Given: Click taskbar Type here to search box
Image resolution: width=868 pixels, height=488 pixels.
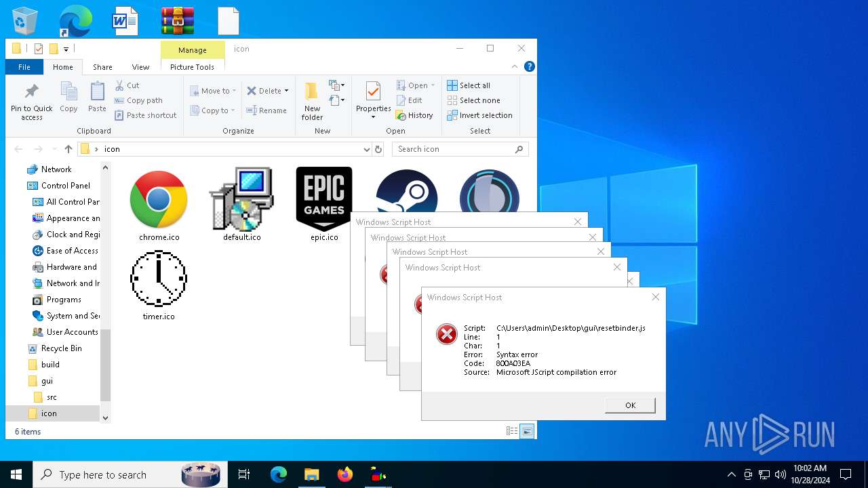Looking at the screenshot, I should 129,474.
